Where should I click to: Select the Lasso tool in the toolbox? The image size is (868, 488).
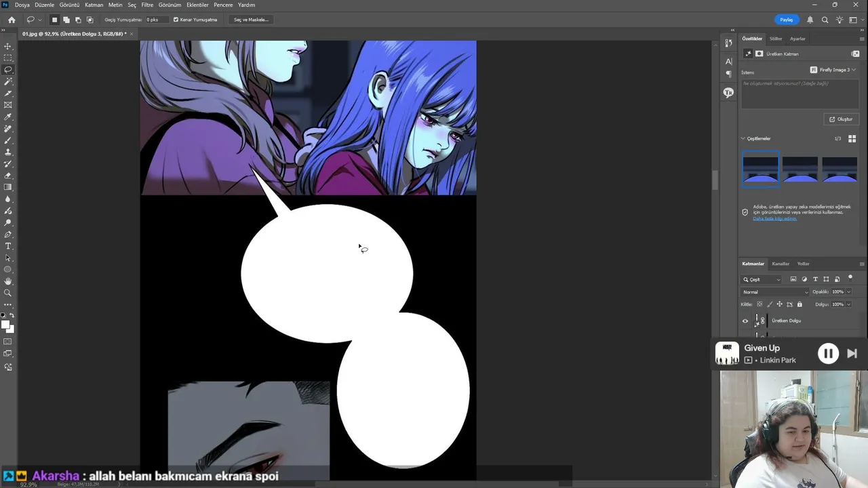pos(8,70)
